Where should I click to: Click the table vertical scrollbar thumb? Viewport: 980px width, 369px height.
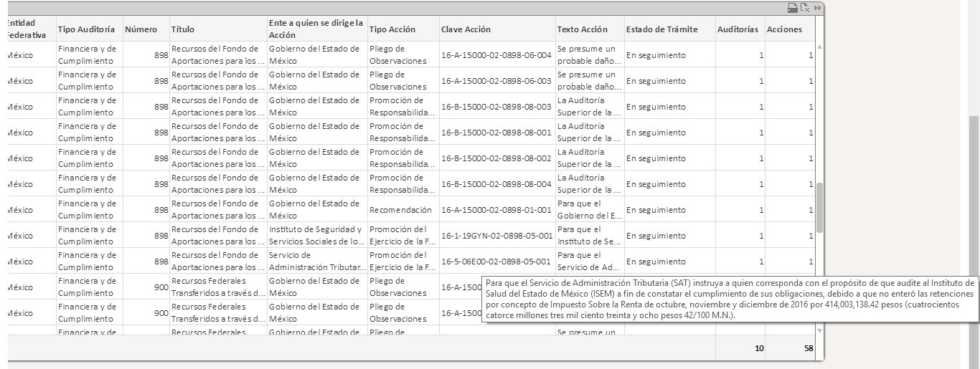pos(820,208)
